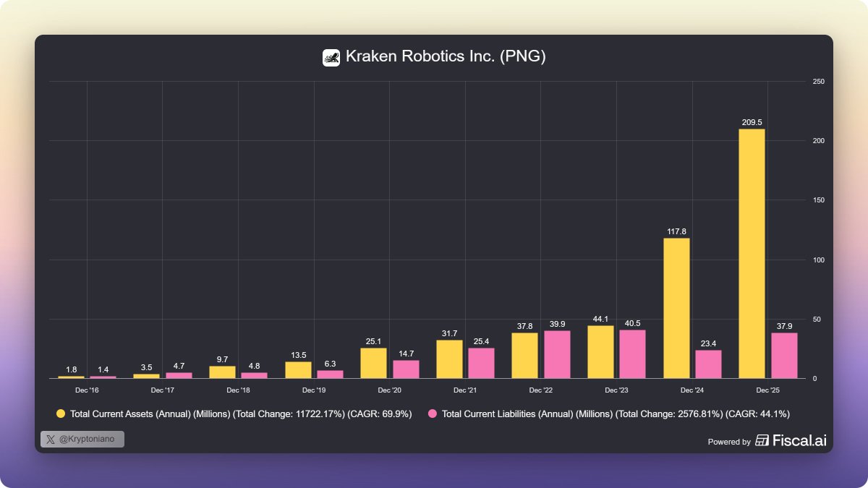Click the Dec '24 yellow bar 117.8
Image resolution: width=868 pixels, height=488 pixels.
[676, 308]
